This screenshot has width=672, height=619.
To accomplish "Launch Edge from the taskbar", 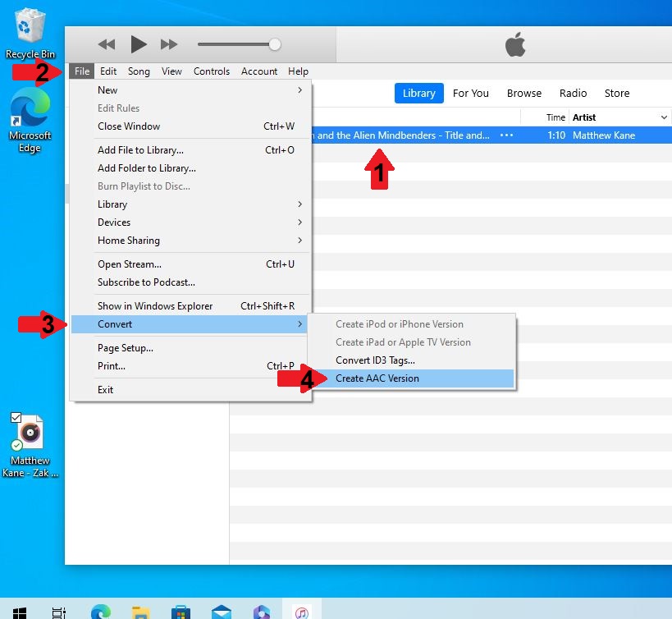I will click(101, 612).
